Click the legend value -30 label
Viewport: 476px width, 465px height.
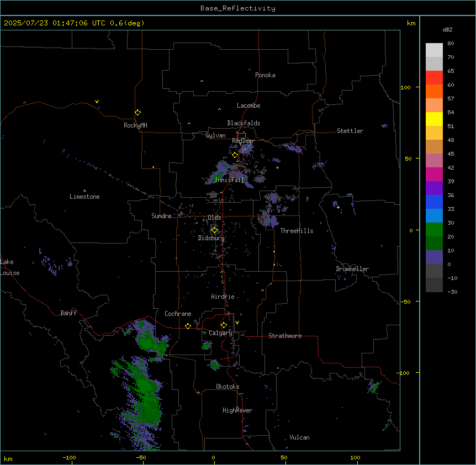pyautogui.click(x=452, y=292)
